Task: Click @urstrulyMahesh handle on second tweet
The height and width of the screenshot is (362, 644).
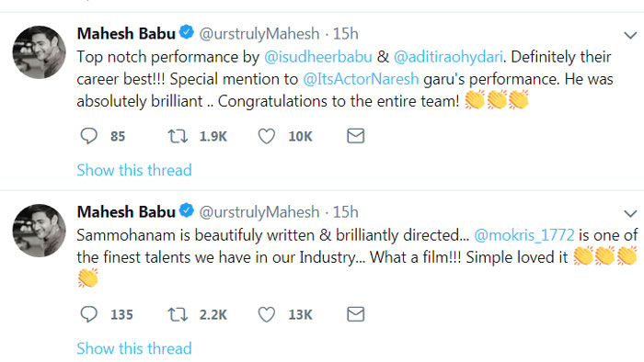Action: pos(259,212)
